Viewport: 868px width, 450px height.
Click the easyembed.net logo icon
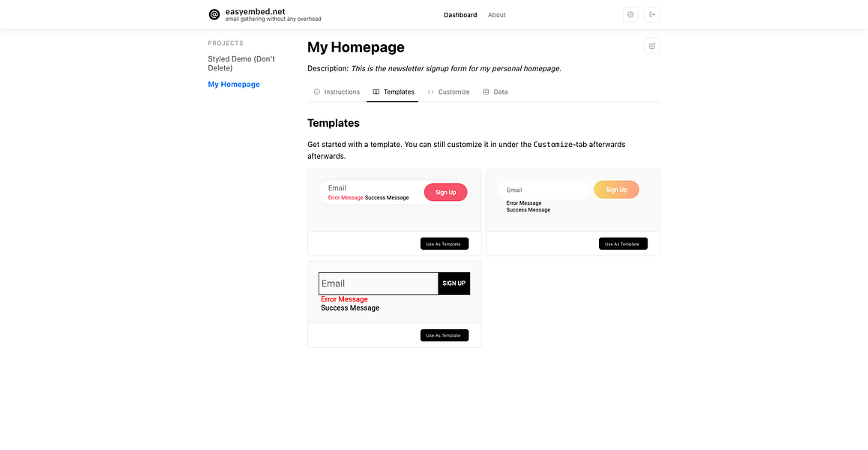[214, 14]
